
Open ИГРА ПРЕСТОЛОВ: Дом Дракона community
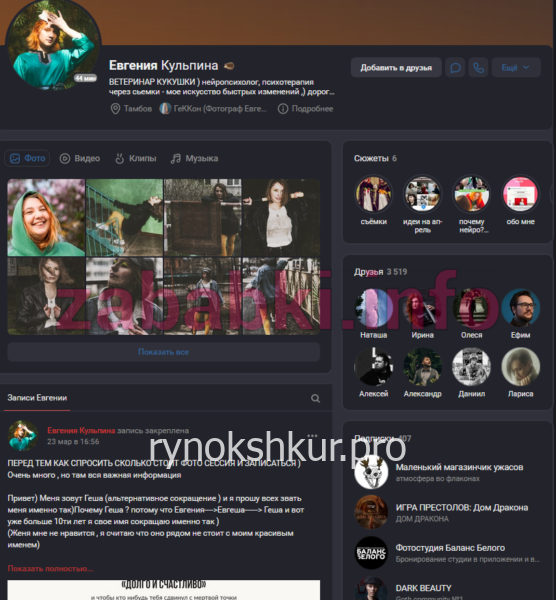click(462, 507)
